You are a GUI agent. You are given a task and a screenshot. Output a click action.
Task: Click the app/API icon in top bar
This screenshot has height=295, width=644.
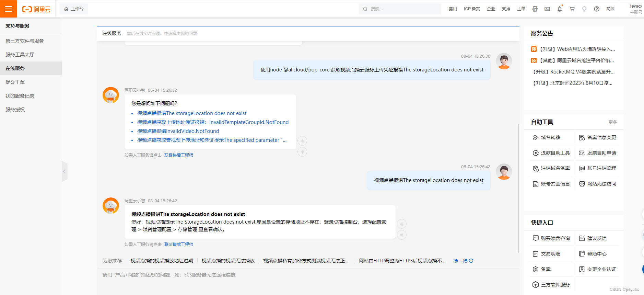click(535, 9)
